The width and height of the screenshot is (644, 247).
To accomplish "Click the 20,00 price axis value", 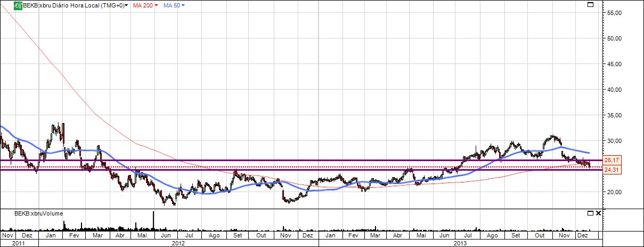I will (x=615, y=192).
